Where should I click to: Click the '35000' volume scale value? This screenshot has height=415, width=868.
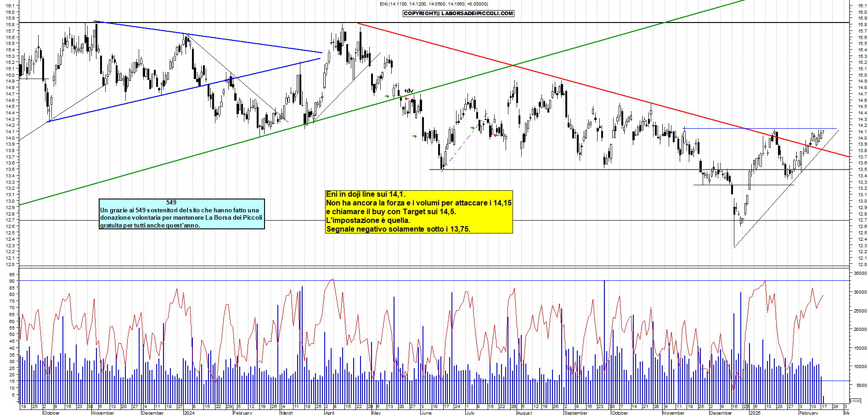pyautogui.click(x=860, y=273)
